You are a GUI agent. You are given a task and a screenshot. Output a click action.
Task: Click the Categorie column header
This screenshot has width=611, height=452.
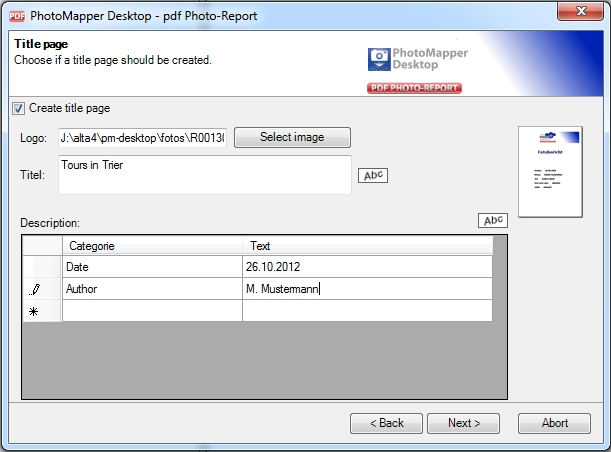click(x=152, y=246)
